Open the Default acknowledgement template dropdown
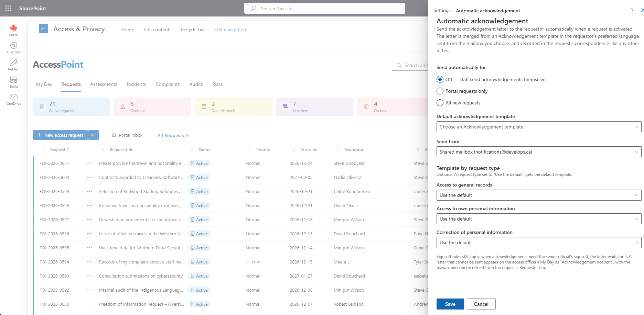Viewport: 644px width, 315px height. (x=539, y=127)
